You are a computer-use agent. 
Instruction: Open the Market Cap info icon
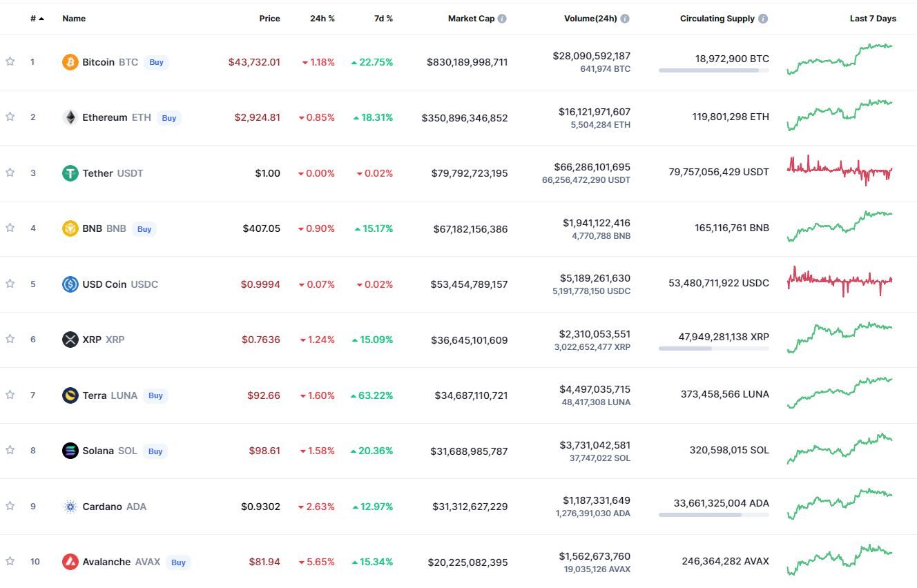[502, 19]
